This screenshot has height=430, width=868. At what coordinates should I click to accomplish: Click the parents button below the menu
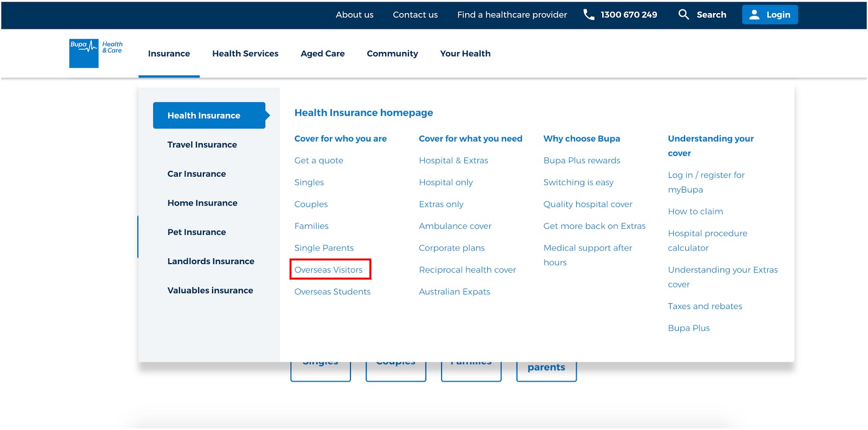[x=546, y=370]
